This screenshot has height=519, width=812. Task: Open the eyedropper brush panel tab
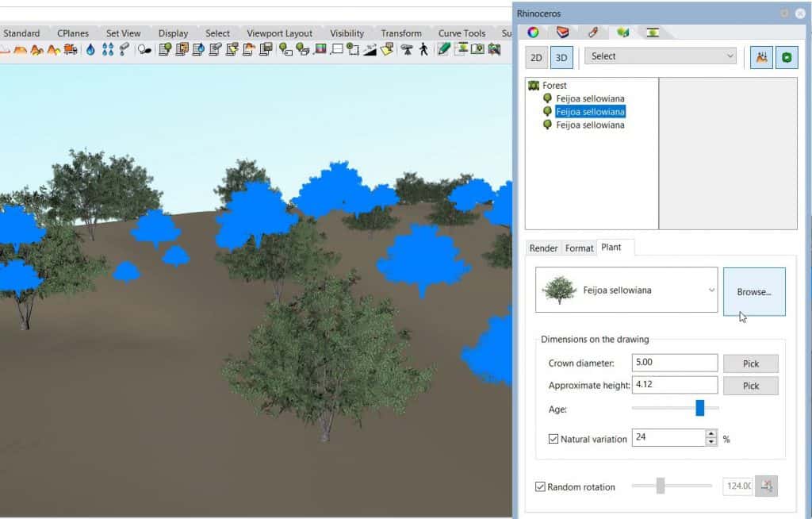pyautogui.click(x=593, y=33)
